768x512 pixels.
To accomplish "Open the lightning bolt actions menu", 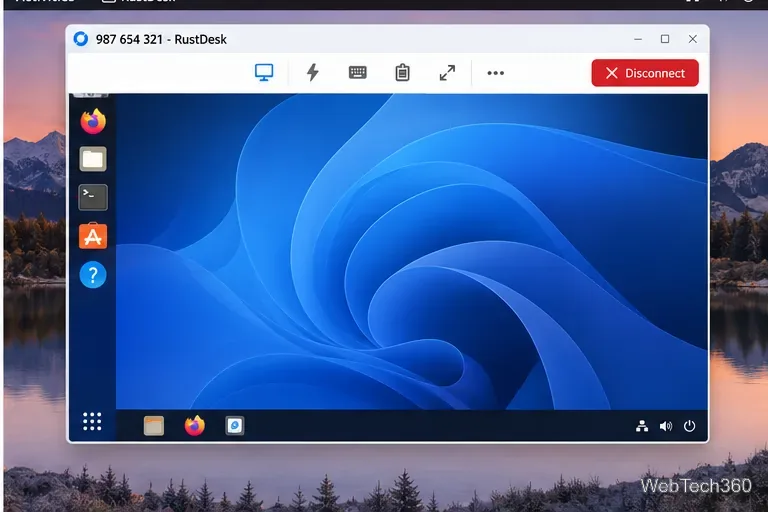I will click(x=312, y=73).
